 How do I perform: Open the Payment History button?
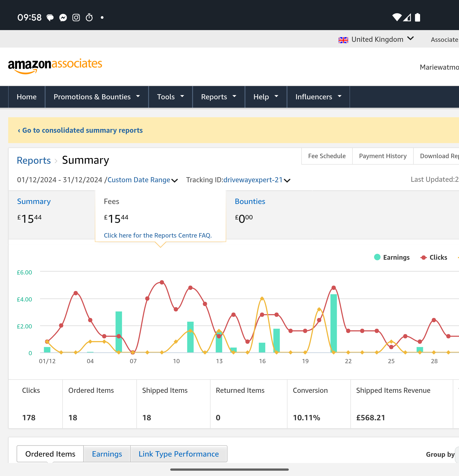(382, 156)
